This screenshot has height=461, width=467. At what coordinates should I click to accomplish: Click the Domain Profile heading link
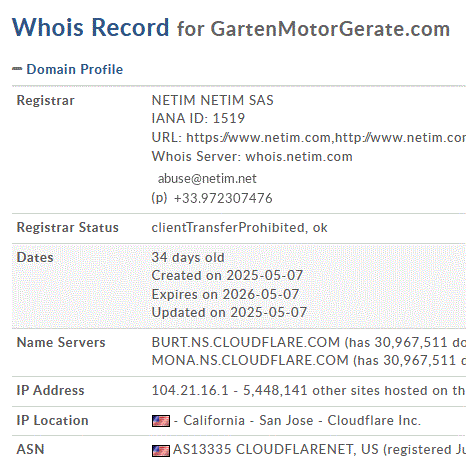pyautogui.click(x=75, y=69)
